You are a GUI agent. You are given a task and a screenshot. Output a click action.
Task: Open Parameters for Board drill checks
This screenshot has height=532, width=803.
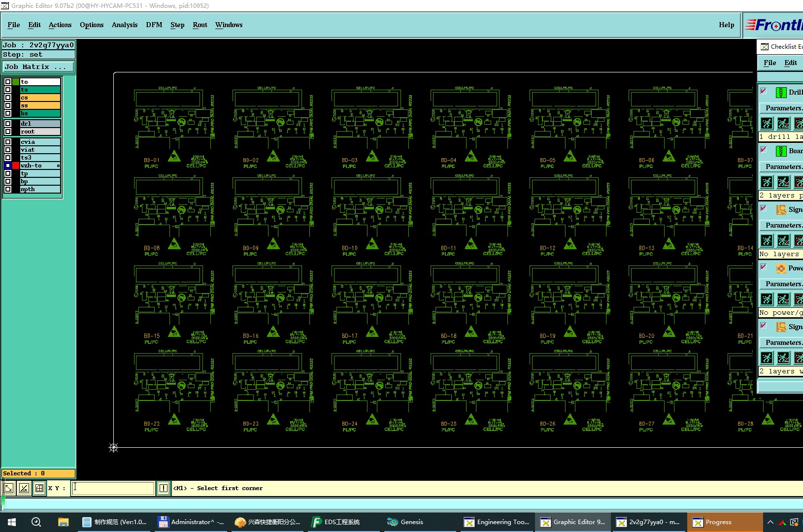pos(782,166)
